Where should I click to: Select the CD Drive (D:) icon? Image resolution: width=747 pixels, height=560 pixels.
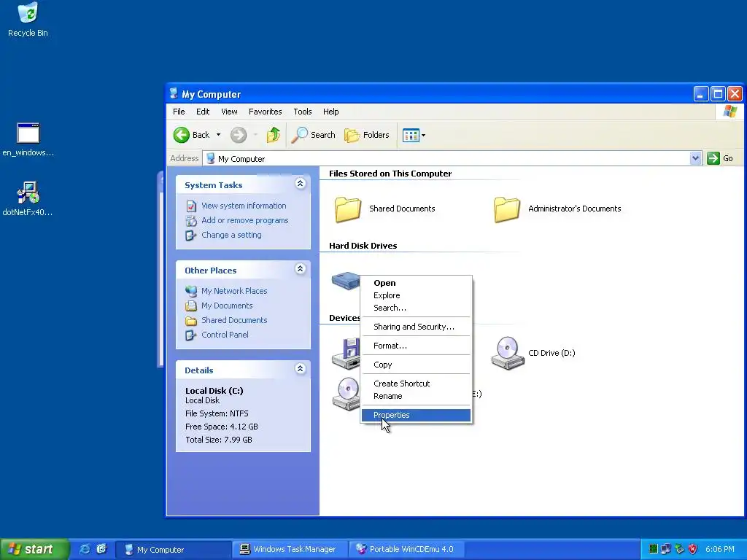(508, 353)
